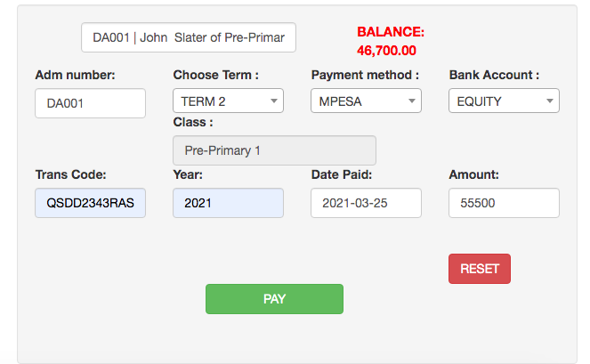
Task: Open the Bank Account dropdown showing EQUITY
Action: point(504,101)
